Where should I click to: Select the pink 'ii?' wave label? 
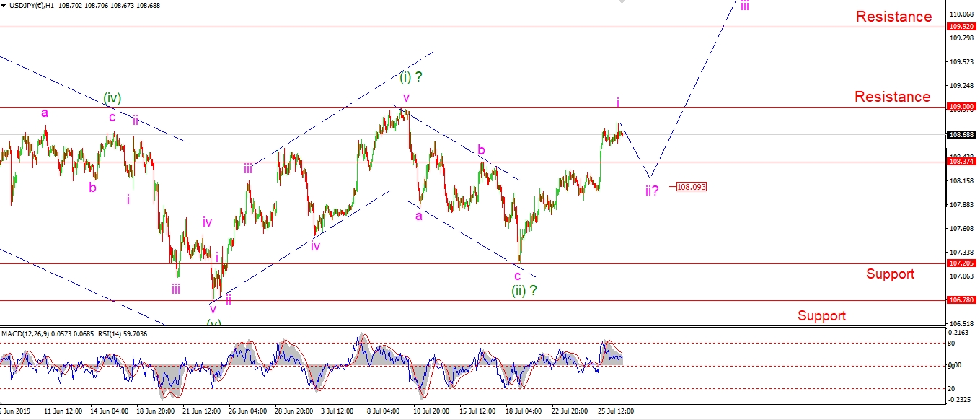tap(652, 191)
